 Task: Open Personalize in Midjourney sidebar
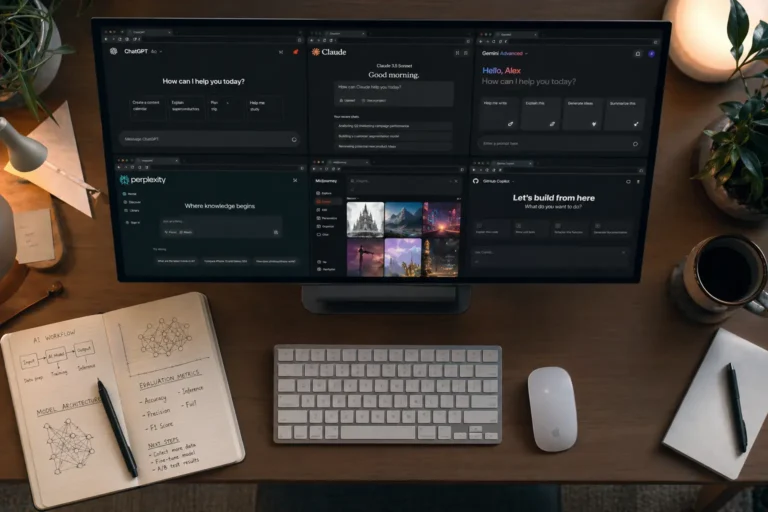point(327,218)
